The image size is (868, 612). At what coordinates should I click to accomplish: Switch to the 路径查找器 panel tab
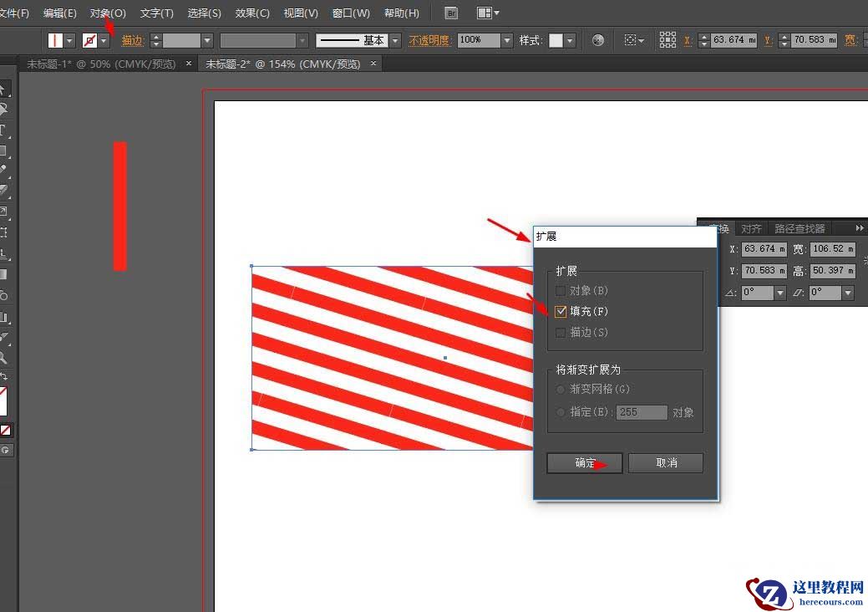click(799, 227)
